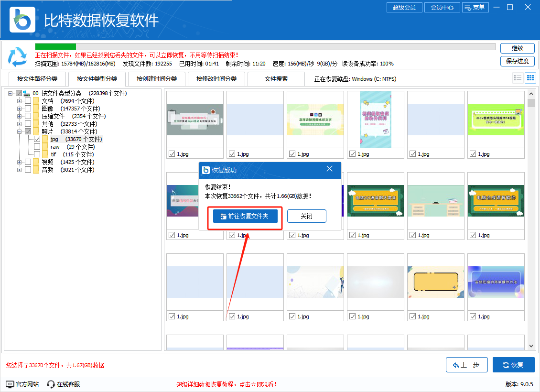Screen dimensions: 540x392
Task: Uncheck the jpg folder checkbox
Action: [x=37, y=139]
